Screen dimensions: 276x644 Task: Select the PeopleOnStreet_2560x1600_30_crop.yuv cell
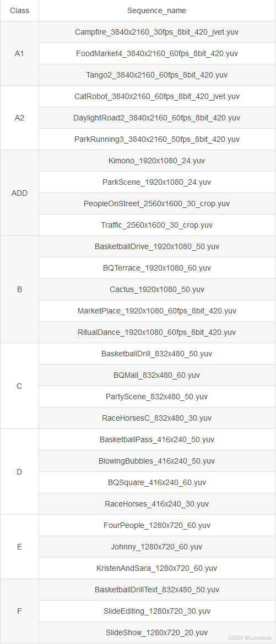pyautogui.click(x=156, y=203)
